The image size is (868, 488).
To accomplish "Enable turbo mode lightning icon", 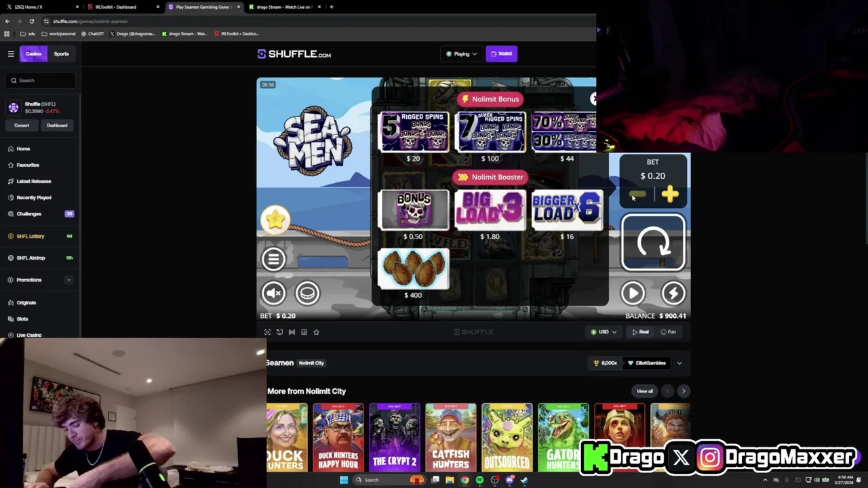I will click(x=673, y=293).
